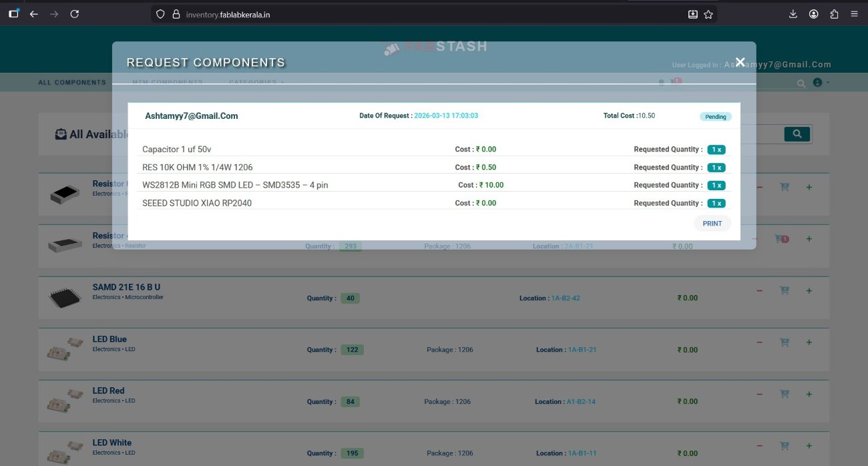Click the site shield tracking protection icon
The image size is (868, 466).
pyautogui.click(x=160, y=14)
